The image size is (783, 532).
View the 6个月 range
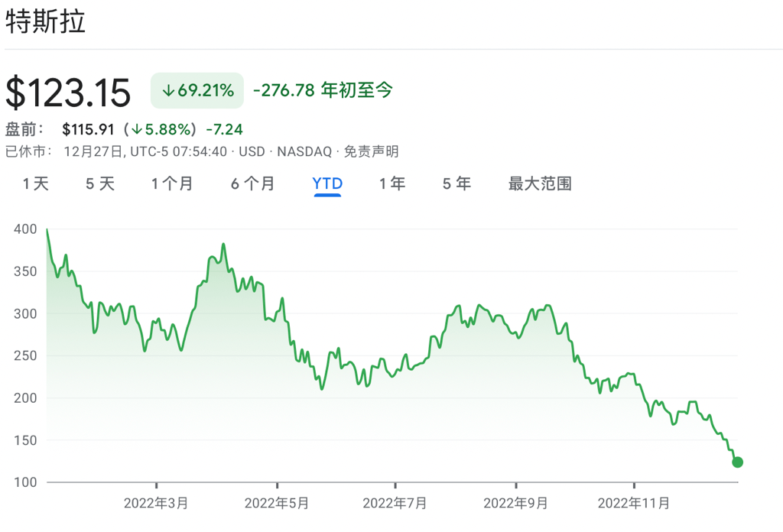coord(252,183)
